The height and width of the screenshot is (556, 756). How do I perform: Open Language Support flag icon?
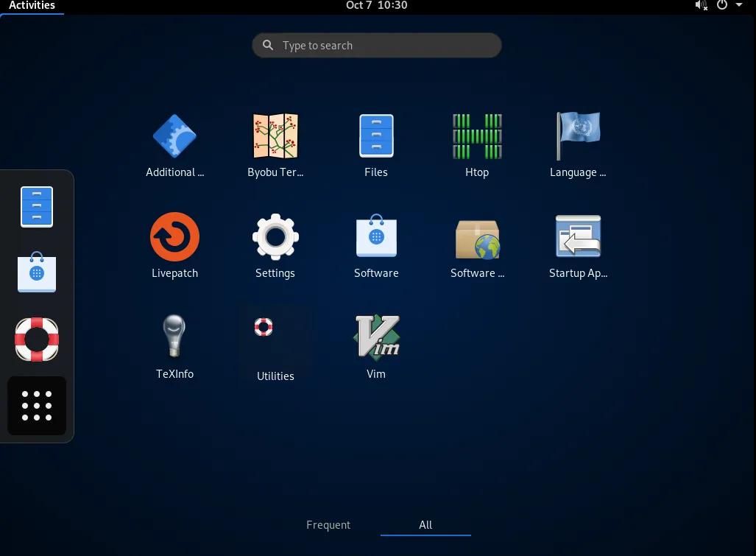coord(578,136)
